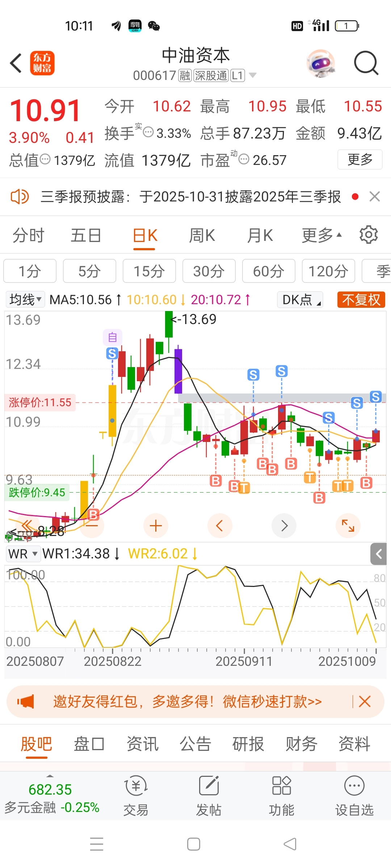
Task: Select the 盘口 tab
Action: pos(89,744)
